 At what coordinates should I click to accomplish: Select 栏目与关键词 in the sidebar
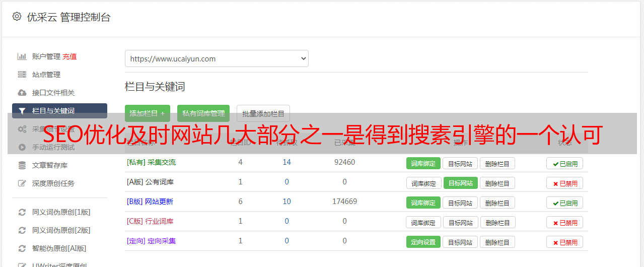click(x=59, y=111)
